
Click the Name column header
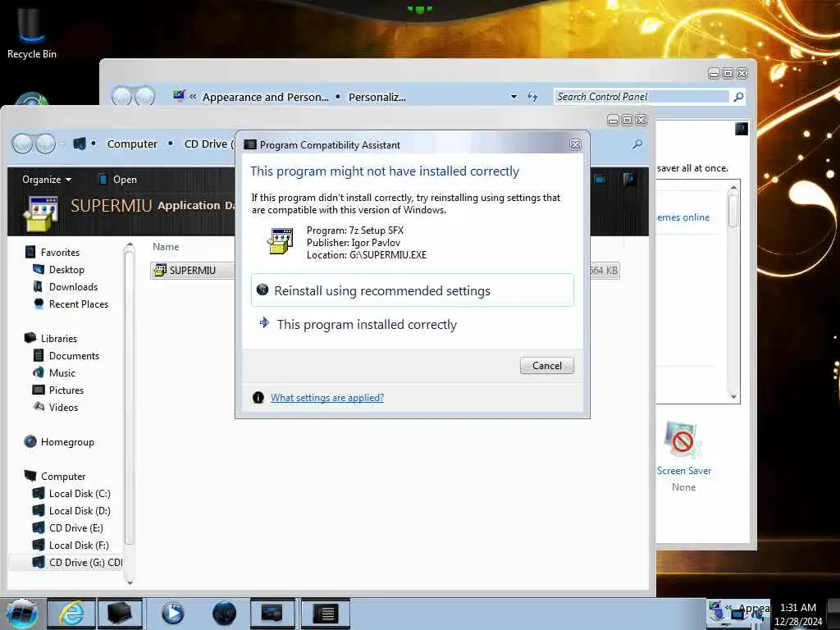coord(166,247)
